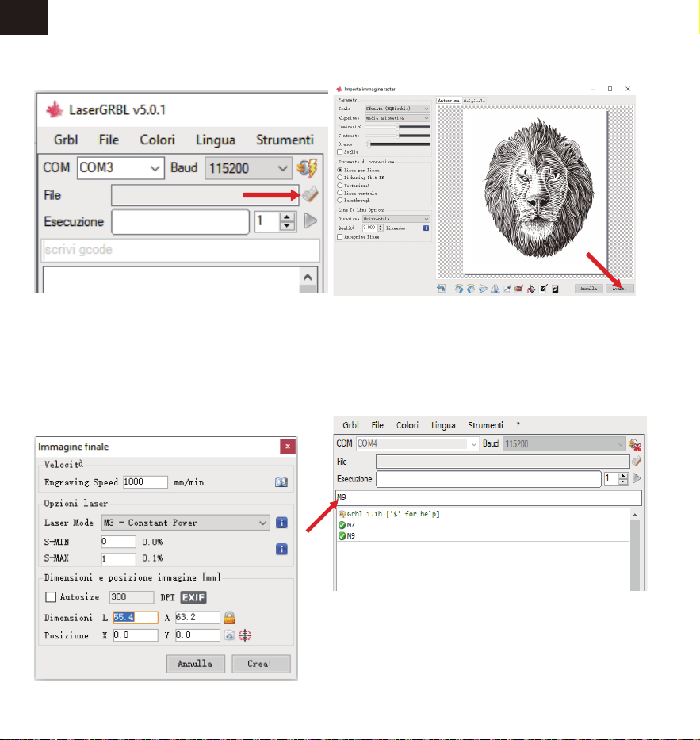Screen dimensions: 700x740
Task: Click the Luminosità slider handle
Action: click(398, 127)
